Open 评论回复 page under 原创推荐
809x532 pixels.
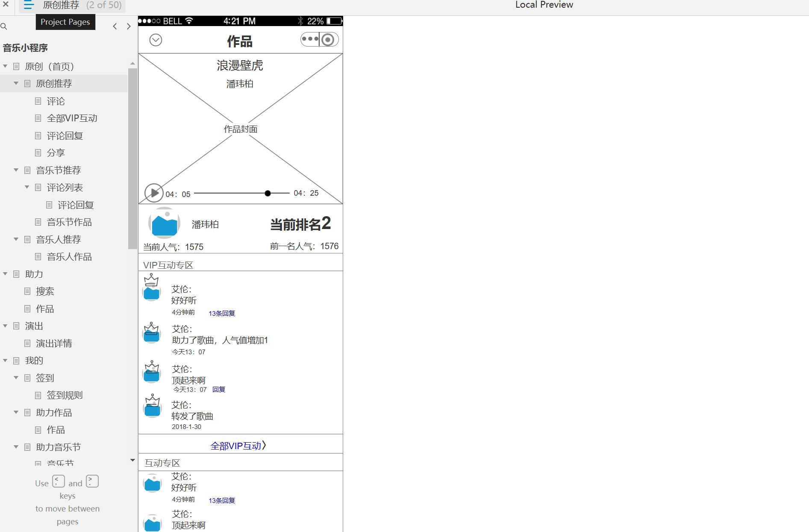pos(65,136)
